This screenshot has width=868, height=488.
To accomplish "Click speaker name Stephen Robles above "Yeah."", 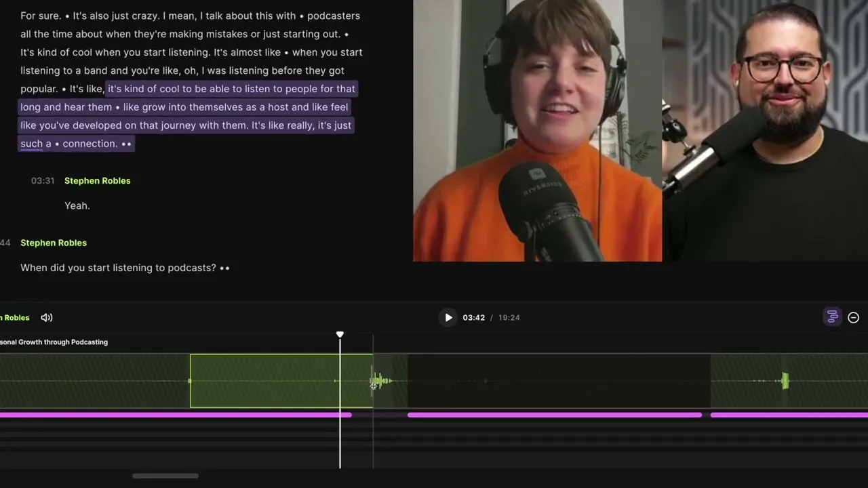I will [98, 181].
